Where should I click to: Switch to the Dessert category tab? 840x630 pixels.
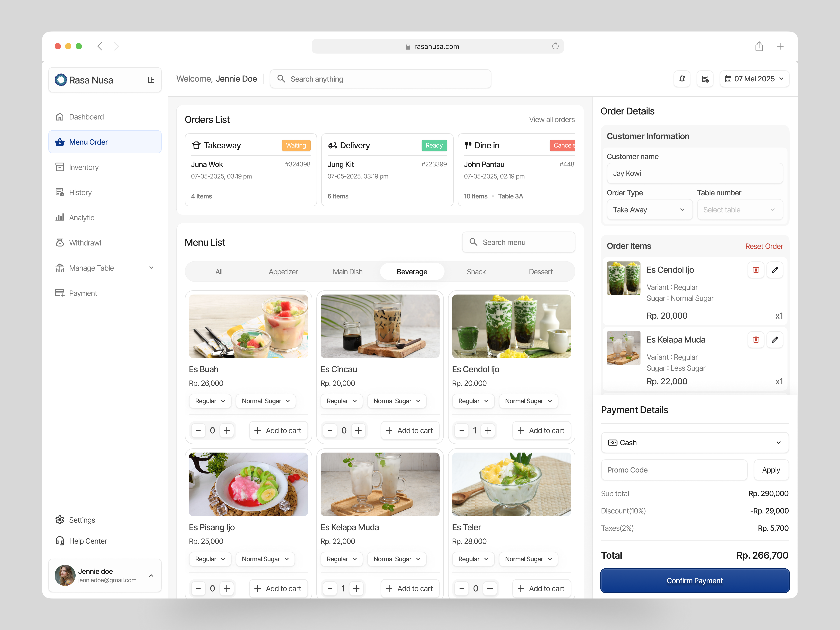click(540, 272)
